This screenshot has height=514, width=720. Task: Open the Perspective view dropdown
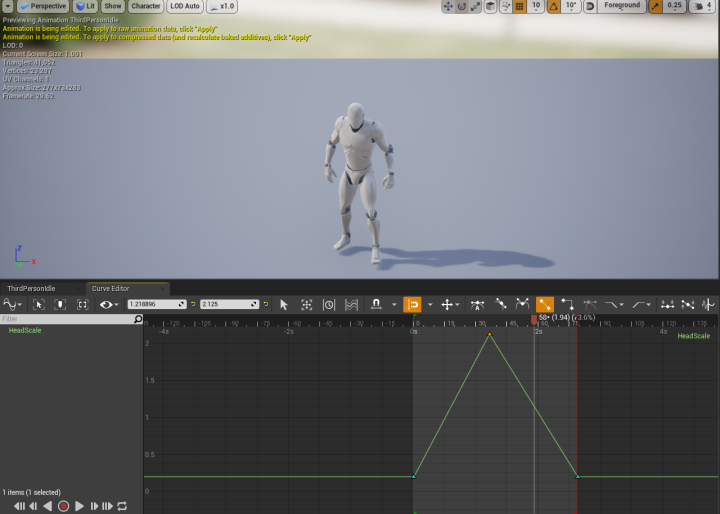tap(42, 6)
